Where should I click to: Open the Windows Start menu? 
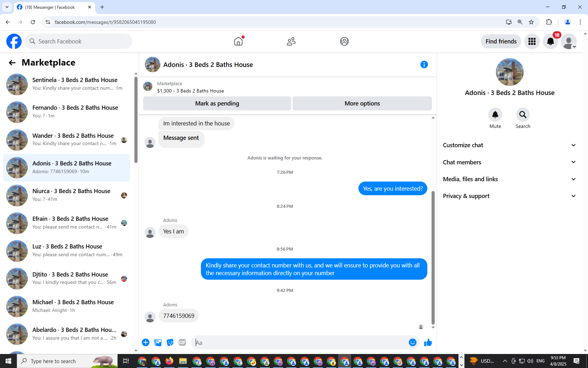(x=8, y=361)
